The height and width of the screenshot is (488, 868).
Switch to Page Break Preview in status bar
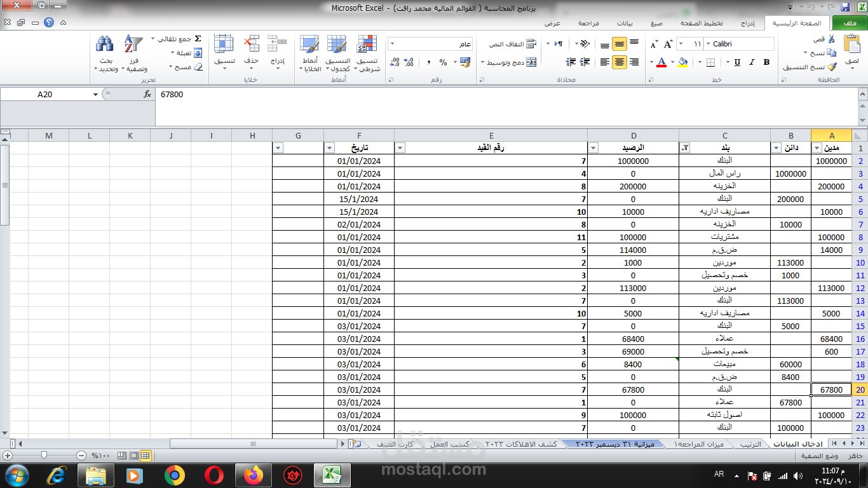(x=123, y=456)
